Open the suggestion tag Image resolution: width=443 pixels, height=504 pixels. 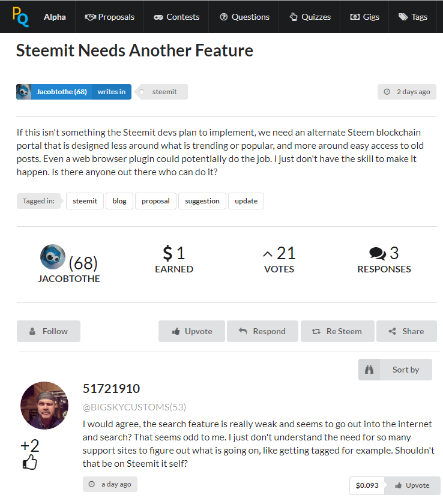pos(202,201)
